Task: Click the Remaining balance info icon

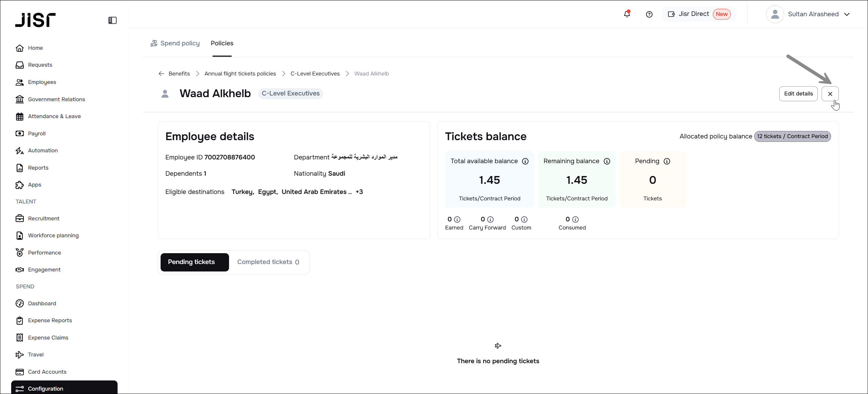Action: click(607, 161)
